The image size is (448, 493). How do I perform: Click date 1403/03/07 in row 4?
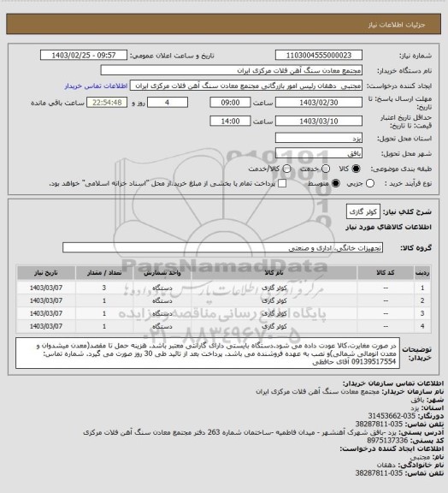46,326
